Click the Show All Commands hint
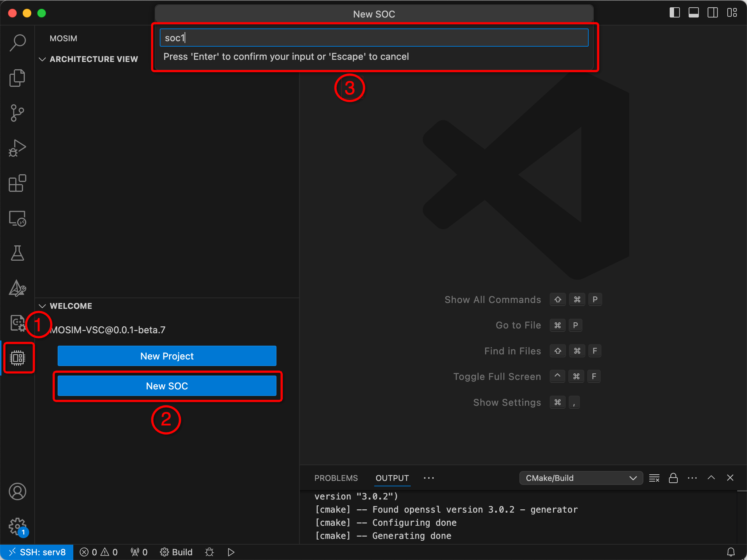 click(493, 299)
